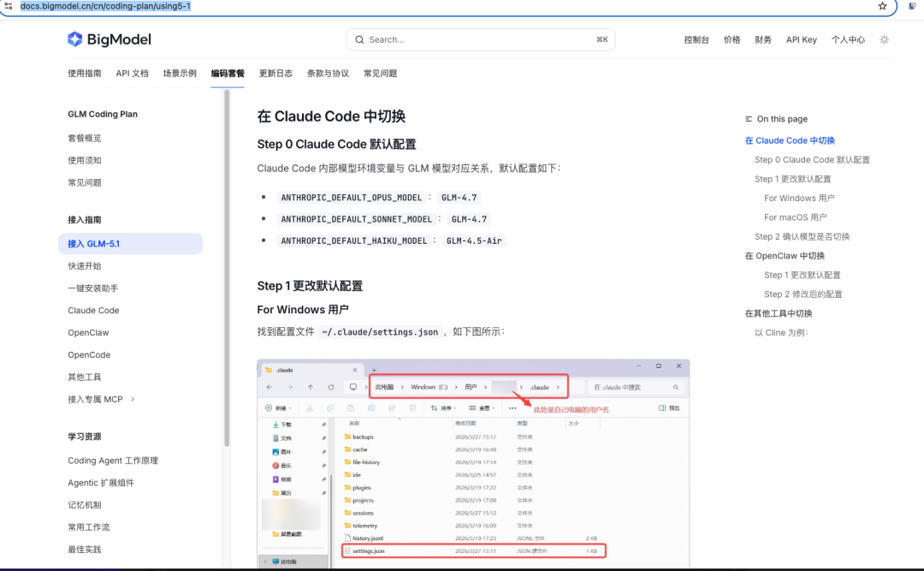Switch to the API 文档 tab
The image size is (924, 571).
point(132,73)
